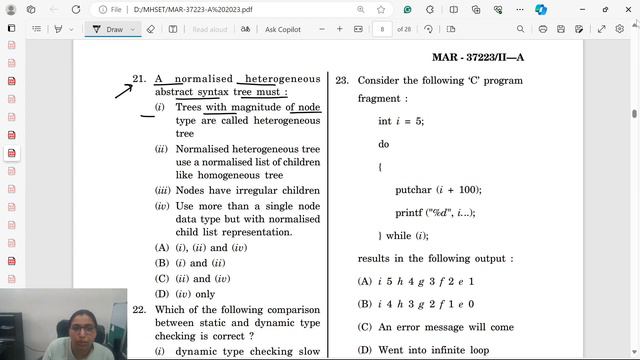
Task: Click the Save as icon
Action: (579, 29)
